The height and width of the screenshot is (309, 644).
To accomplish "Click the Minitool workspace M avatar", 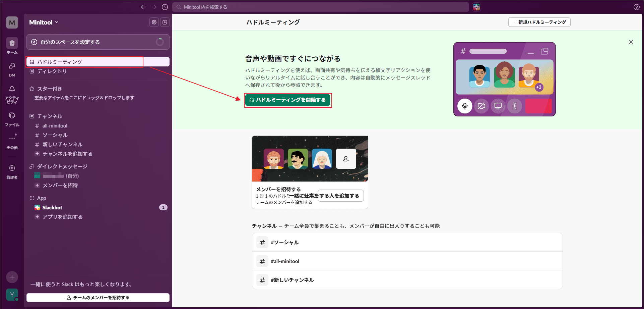I will click(x=12, y=22).
